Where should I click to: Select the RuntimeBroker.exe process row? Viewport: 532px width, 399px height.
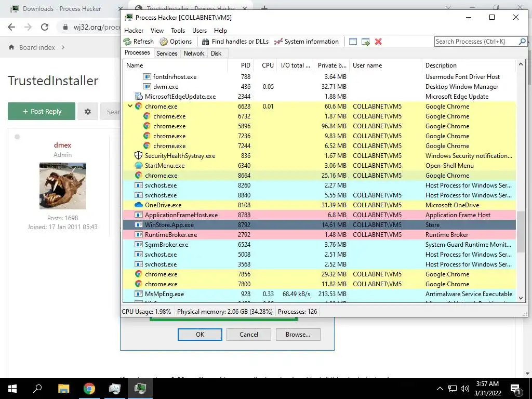click(x=320, y=234)
